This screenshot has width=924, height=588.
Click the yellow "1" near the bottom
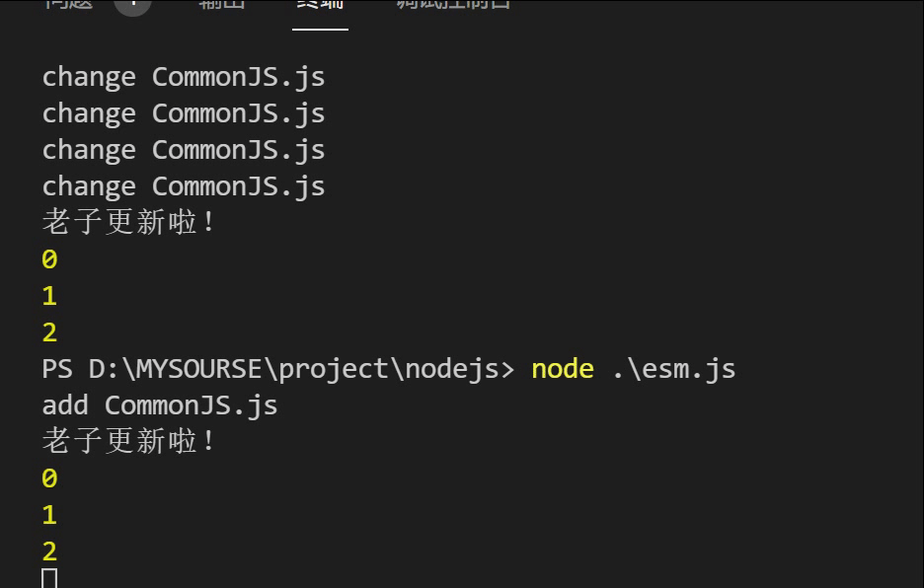(x=49, y=515)
